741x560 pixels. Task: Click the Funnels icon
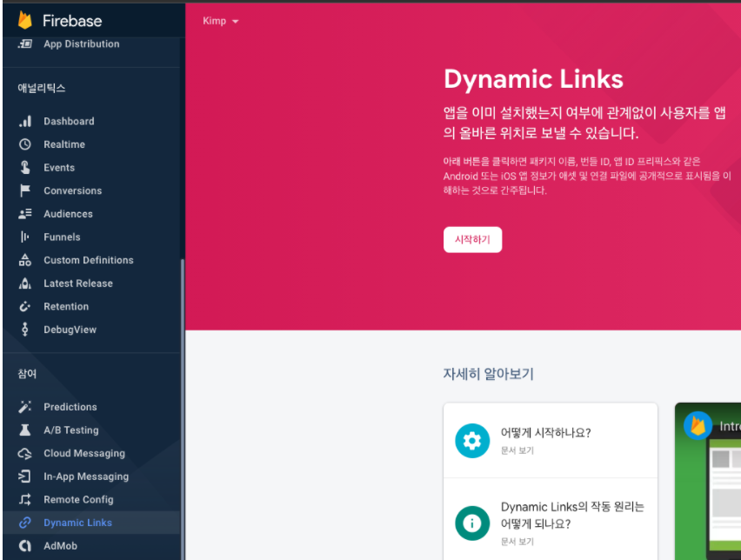[25, 237]
